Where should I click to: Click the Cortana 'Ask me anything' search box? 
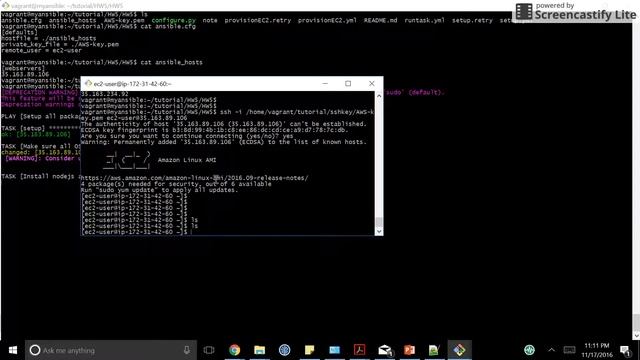point(111,350)
